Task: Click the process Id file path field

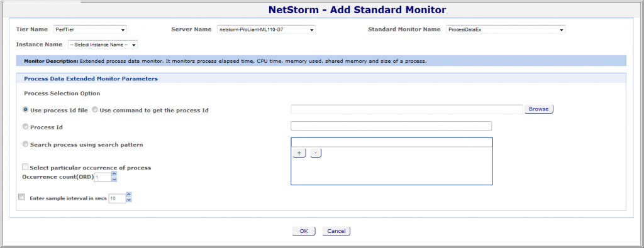Action: tap(407, 109)
